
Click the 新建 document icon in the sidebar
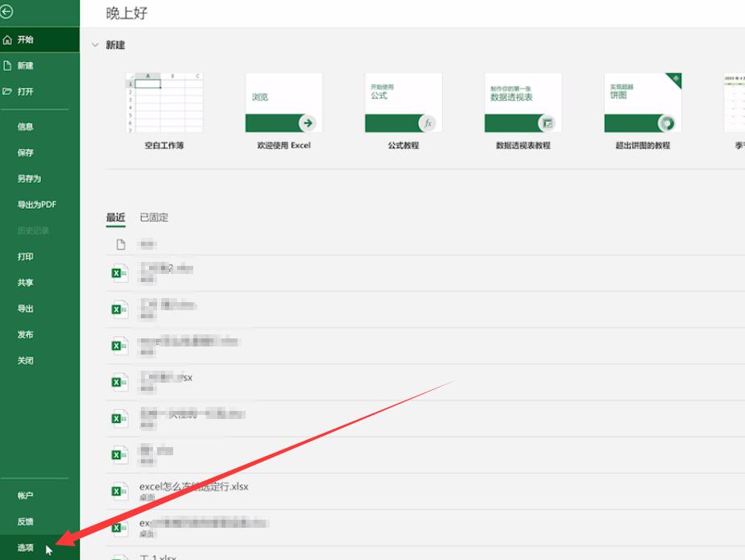click(7, 65)
